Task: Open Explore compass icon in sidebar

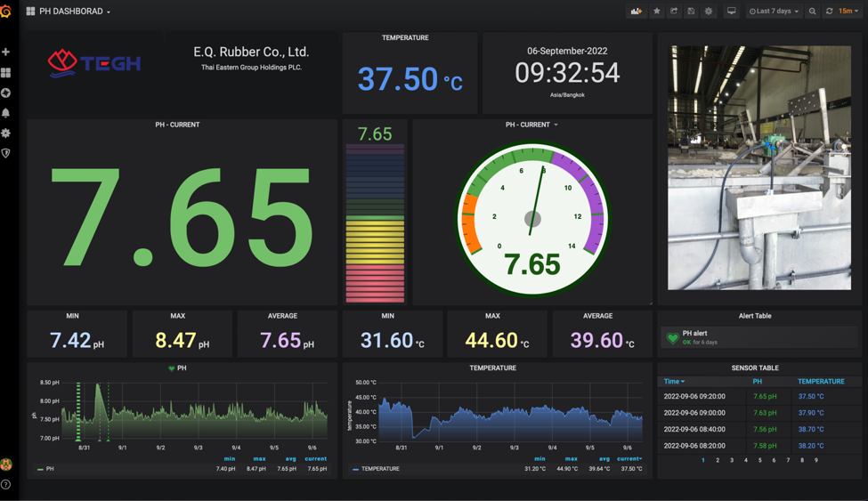Action: click(x=6, y=93)
